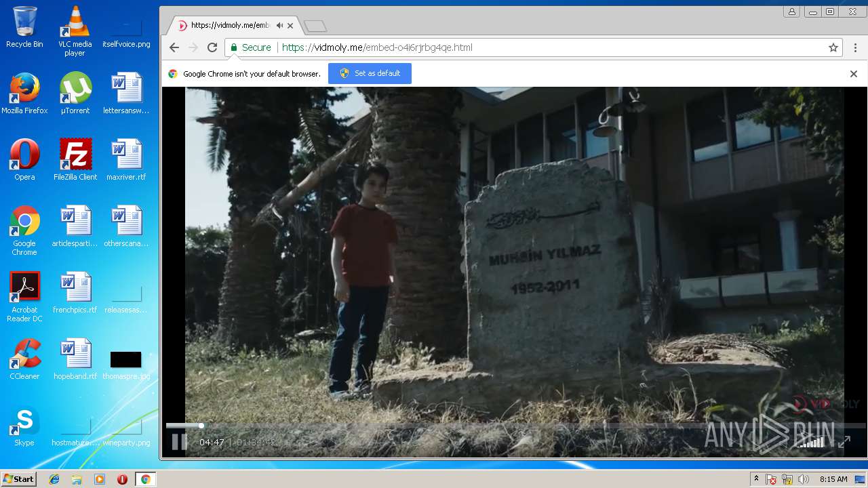This screenshot has height=488, width=868.
Task: Open FileZilla Client shortcut
Action: point(75,160)
